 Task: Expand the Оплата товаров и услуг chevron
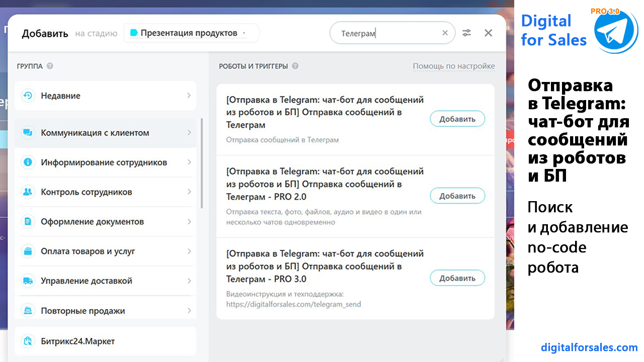pos(189,251)
